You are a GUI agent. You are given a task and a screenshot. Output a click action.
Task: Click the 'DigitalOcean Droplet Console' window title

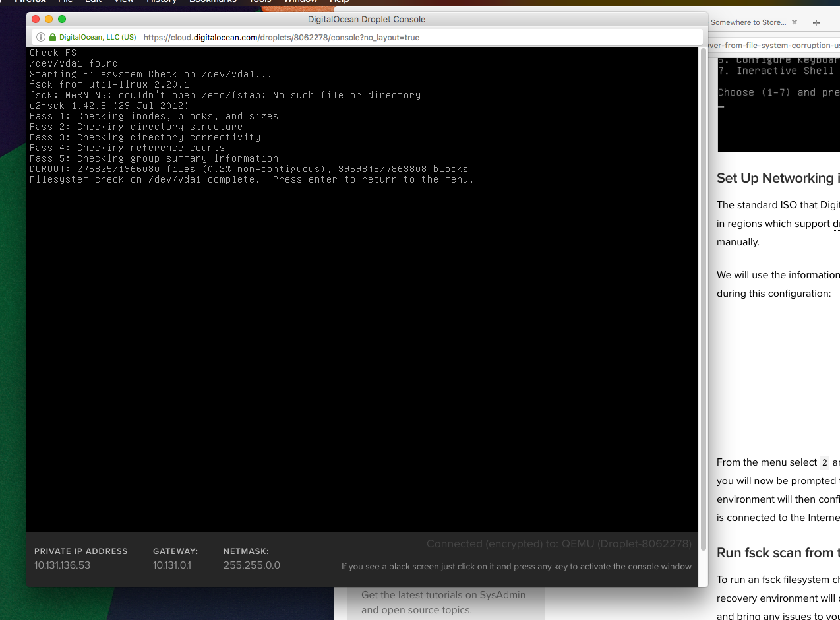coord(367,19)
